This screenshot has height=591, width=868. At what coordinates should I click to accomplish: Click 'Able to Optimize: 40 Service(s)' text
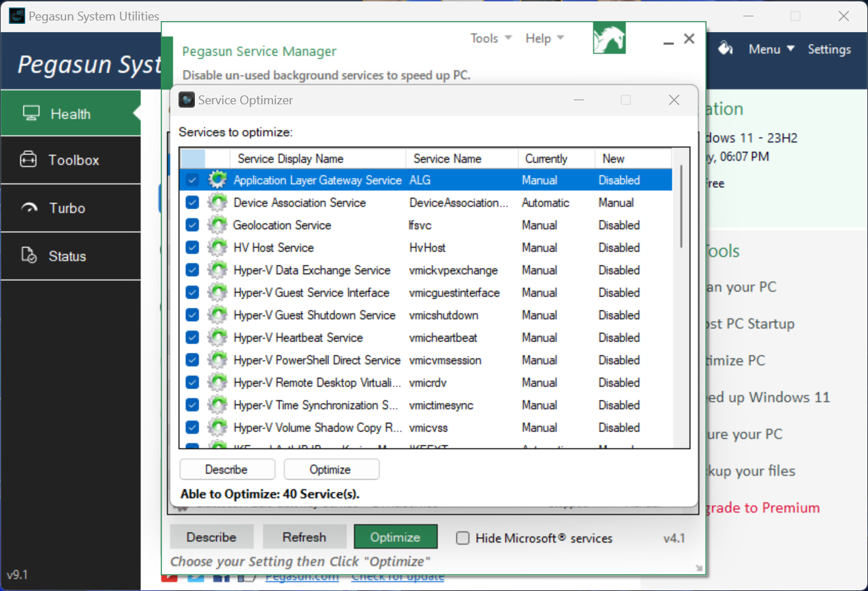270,494
